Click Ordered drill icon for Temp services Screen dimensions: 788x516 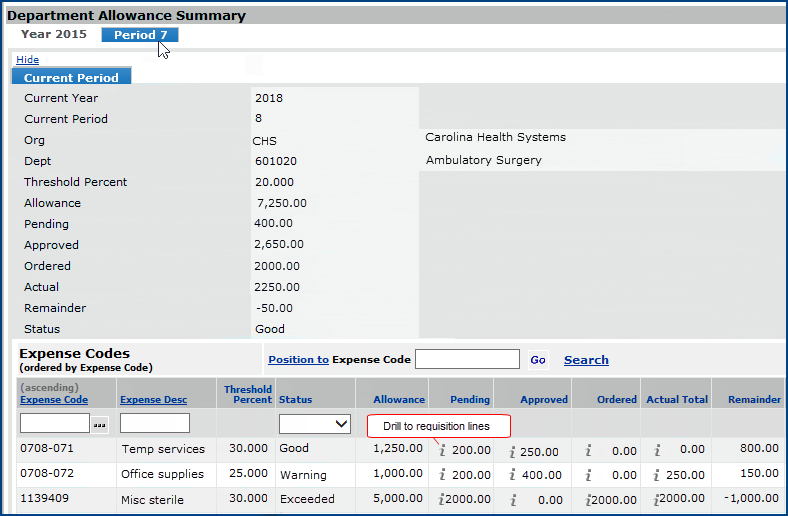tap(589, 451)
